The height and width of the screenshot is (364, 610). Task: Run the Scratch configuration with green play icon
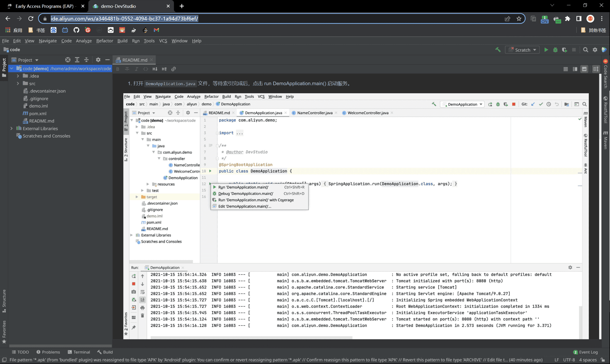pos(546,50)
